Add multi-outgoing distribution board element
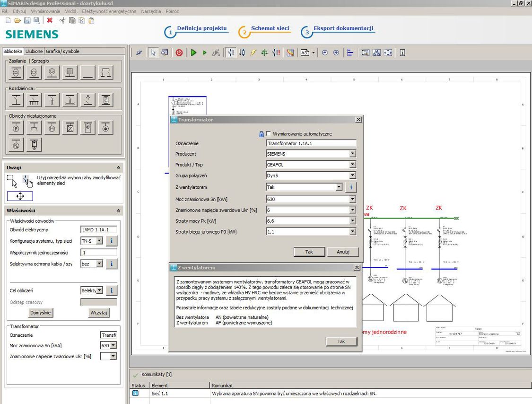 (x=34, y=100)
